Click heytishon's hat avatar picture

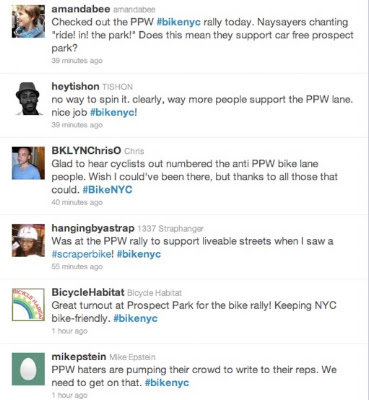(28, 98)
